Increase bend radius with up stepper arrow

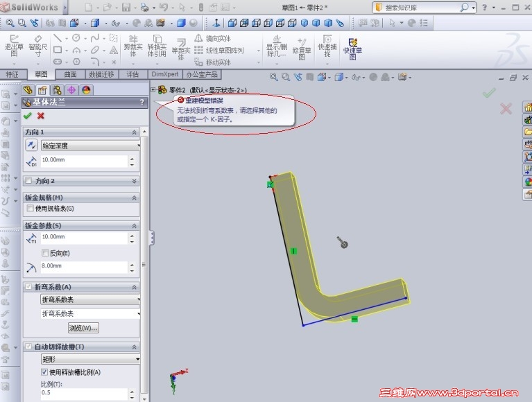click(x=132, y=264)
